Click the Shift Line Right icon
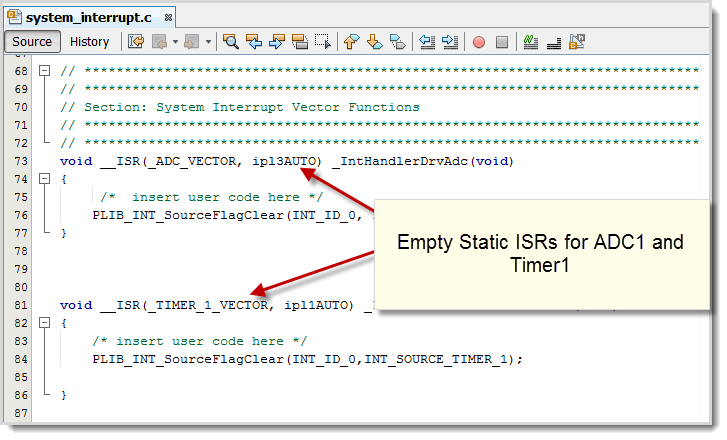The height and width of the screenshot is (440, 727). pyautogui.click(x=450, y=42)
